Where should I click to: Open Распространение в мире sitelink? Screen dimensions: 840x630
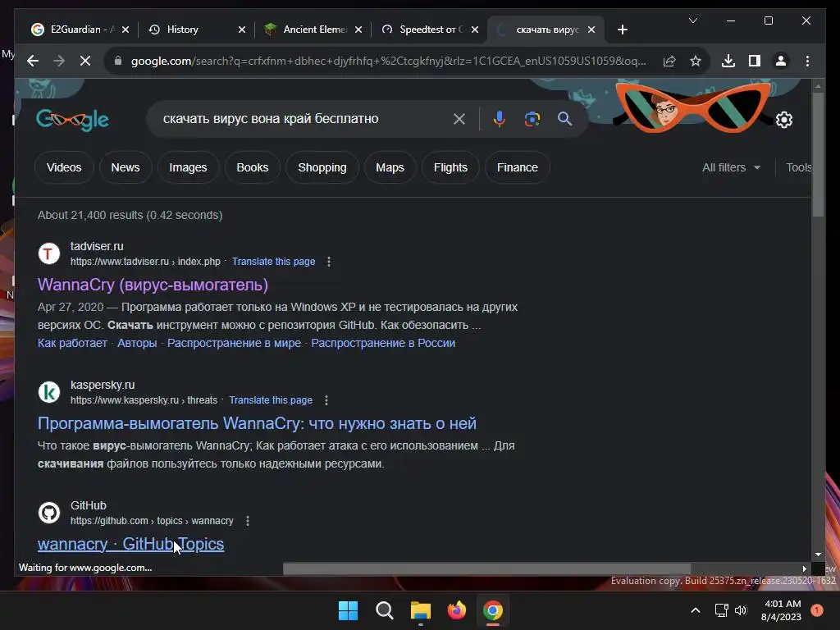[234, 343]
